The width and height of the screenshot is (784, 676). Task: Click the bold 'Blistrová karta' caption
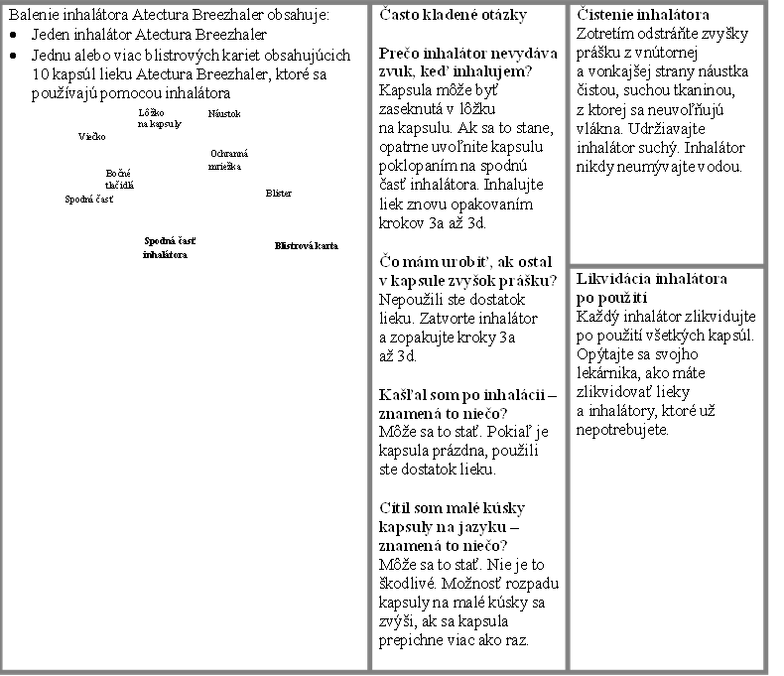coord(306,246)
